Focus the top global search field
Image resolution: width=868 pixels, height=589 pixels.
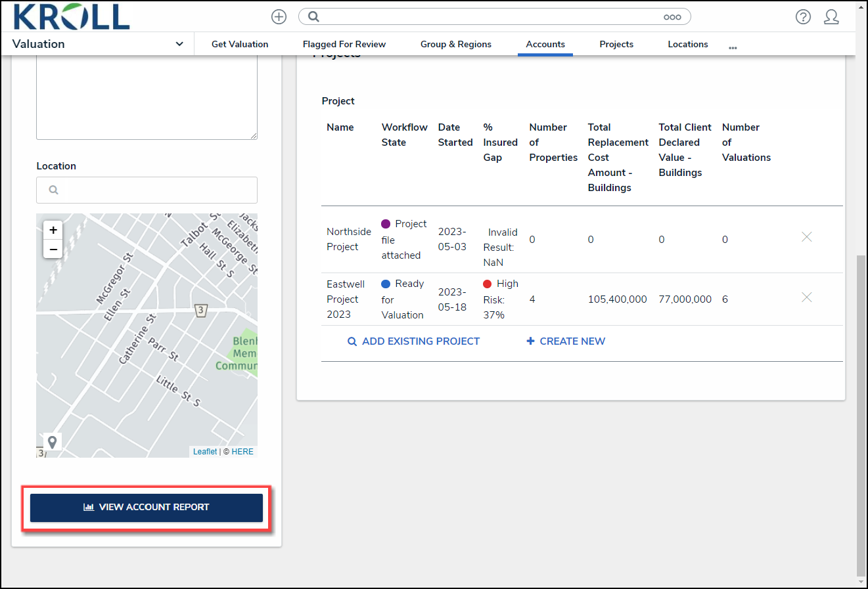click(x=494, y=17)
